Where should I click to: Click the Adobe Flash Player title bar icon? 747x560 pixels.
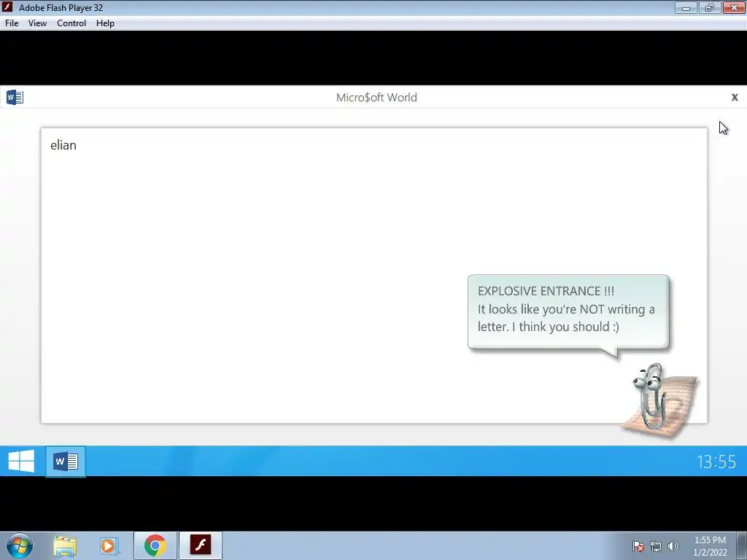pos(7,7)
